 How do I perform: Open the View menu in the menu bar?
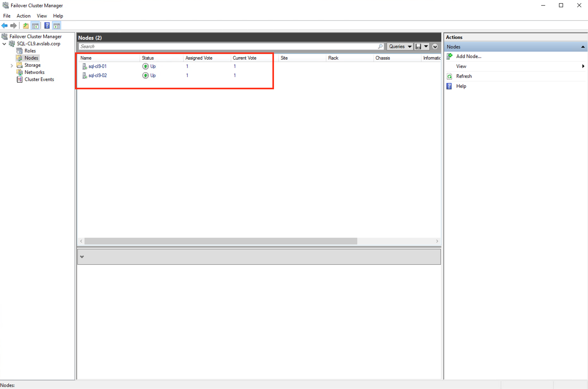click(42, 16)
